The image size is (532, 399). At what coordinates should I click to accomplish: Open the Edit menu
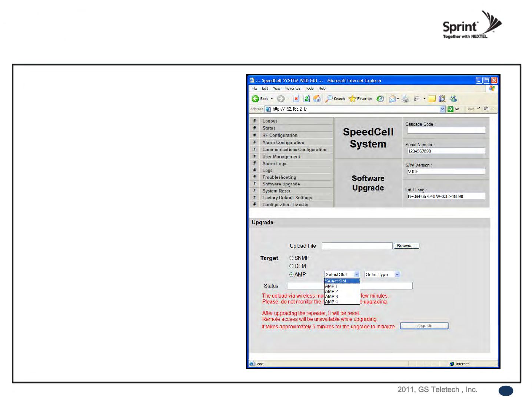coord(265,88)
